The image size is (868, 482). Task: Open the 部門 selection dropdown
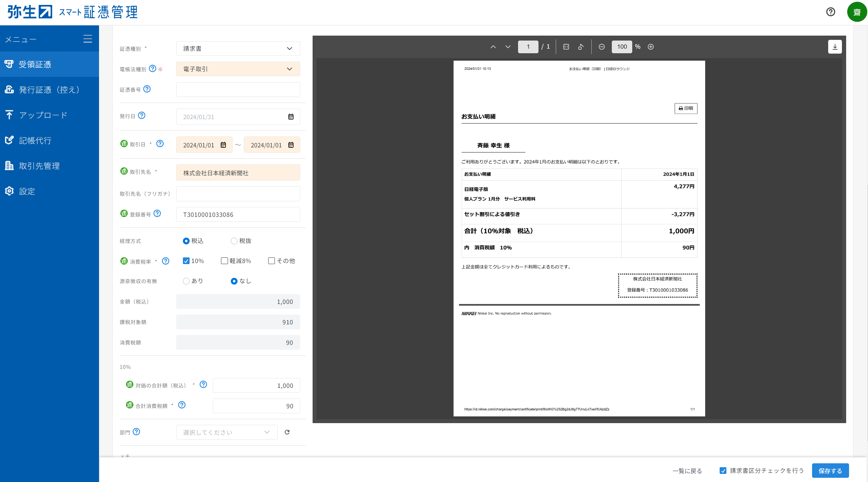[227, 432]
